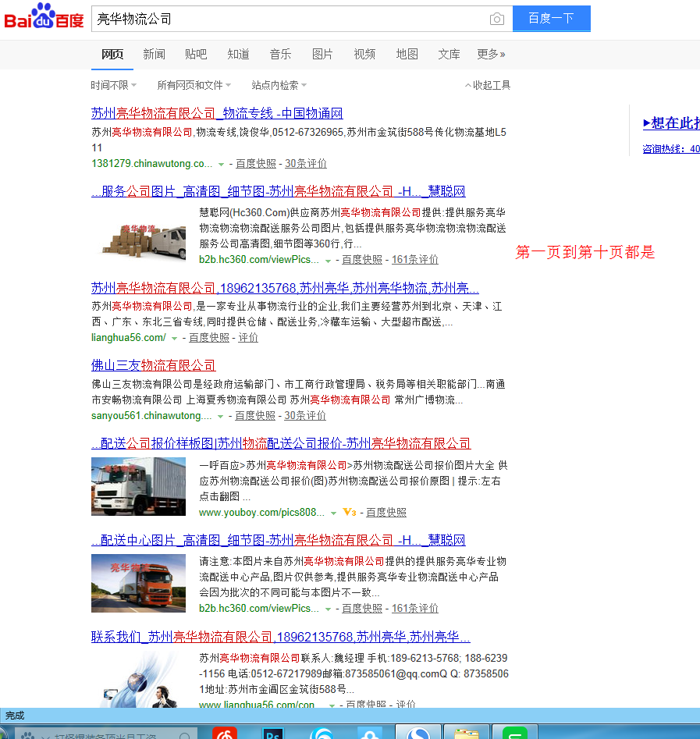Image resolution: width=700 pixels, height=739 pixels.
Task: Open the 贴吧 tab
Action: 196,54
